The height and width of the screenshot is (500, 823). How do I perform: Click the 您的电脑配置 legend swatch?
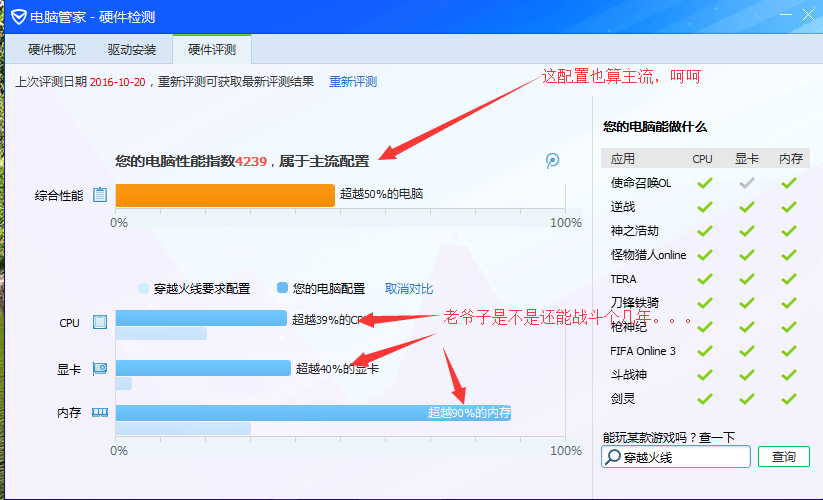point(282,288)
